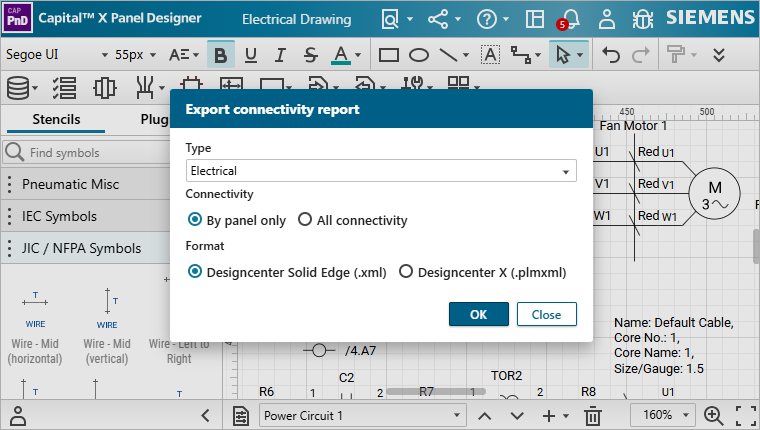Open the help question mark icon
This screenshot has width=760, height=430.
coord(487,19)
